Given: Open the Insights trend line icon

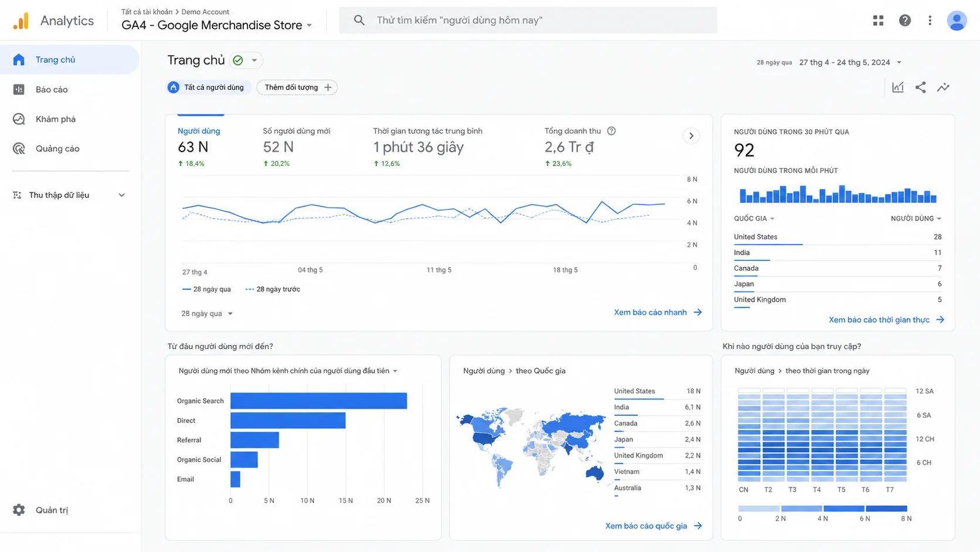Looking at the screenshot, I should click(x=943, y=87).
